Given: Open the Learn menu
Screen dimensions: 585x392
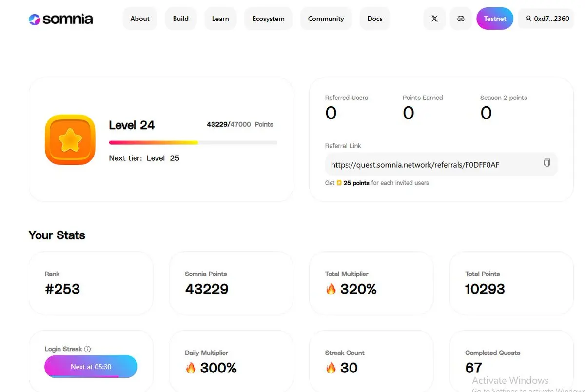Looking at the screenshot, I should [220, 19].
